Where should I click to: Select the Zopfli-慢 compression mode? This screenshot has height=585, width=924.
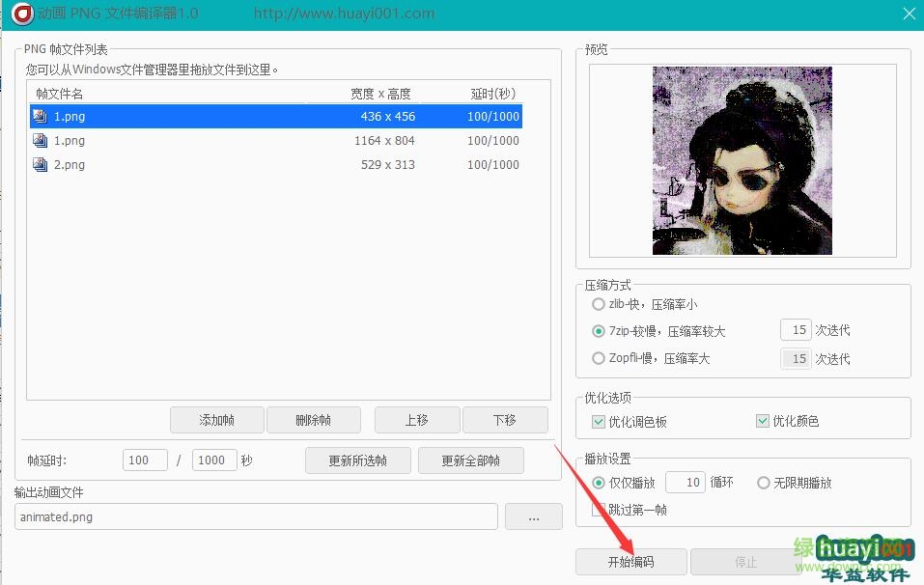(x=599, y=358)
